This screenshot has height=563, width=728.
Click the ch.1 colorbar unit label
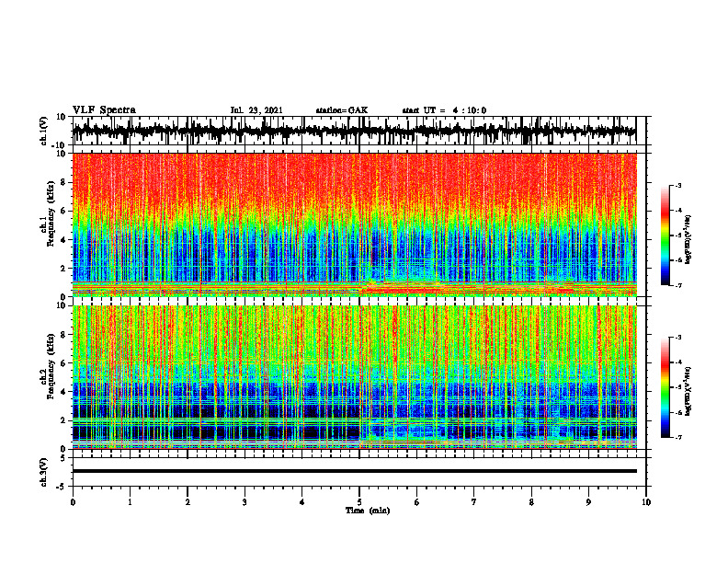(x=688, y=239)
